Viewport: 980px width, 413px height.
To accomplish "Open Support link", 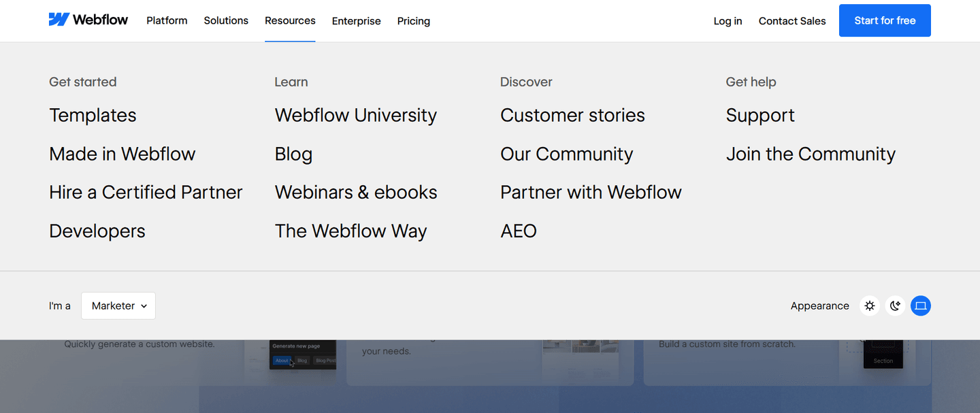I will coord(760,116).
